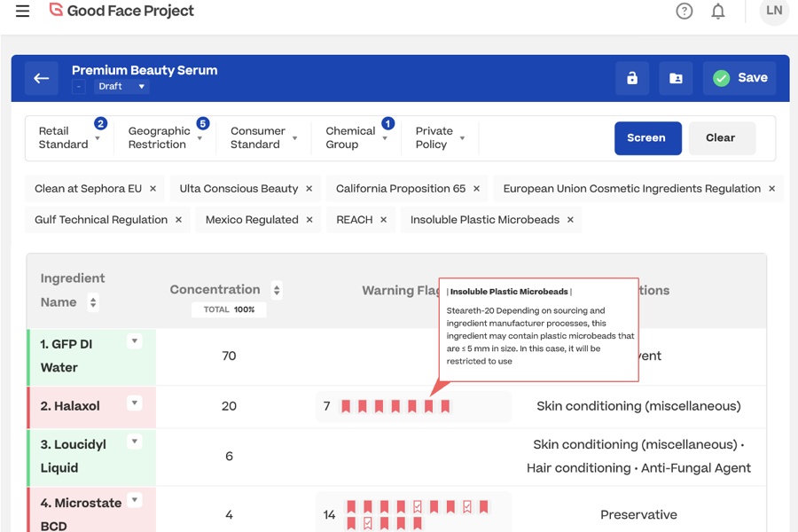Click the Halaxol ingredient name

pos(70,406)
